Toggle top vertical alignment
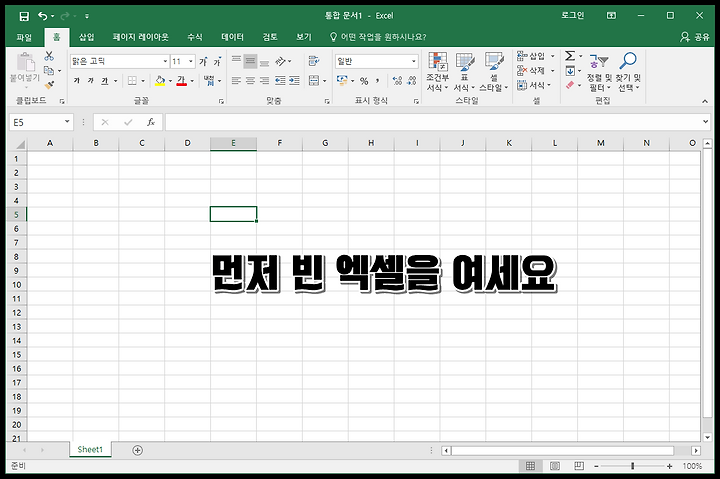This screenshot has width=720, height=479. [236, 61]
